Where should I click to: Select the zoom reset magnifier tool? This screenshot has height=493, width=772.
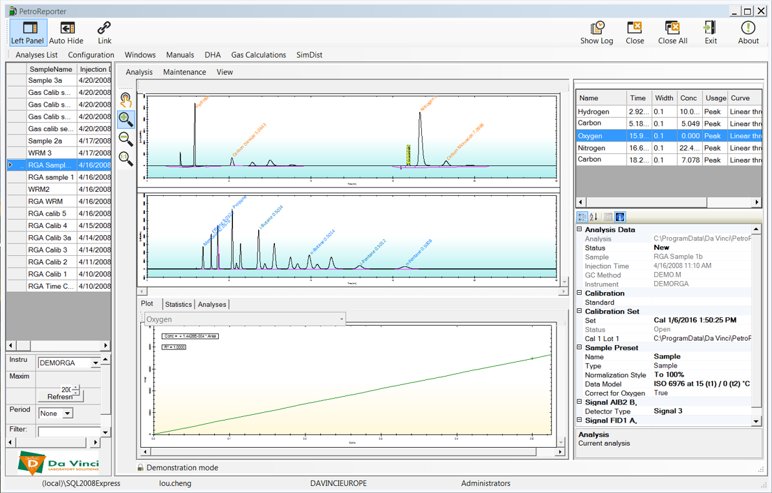tap(126, 159)
